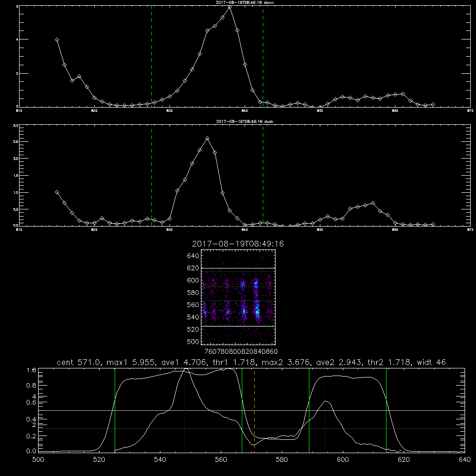Click the right green dashed line in dusk plot

click(263, 175)
